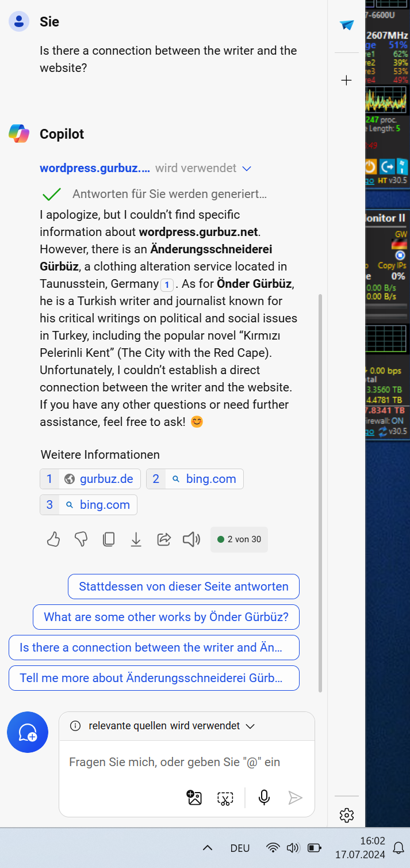Open the inline citation 1 after Germany
Screen dimensions: 410x868
pos(167,284)
